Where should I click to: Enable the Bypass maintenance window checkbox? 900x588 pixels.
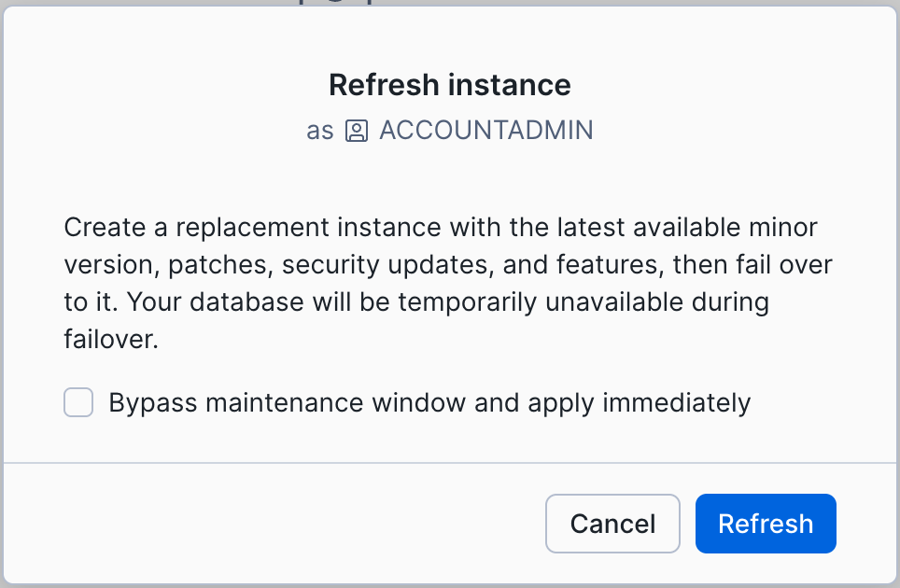coord(78,403)
